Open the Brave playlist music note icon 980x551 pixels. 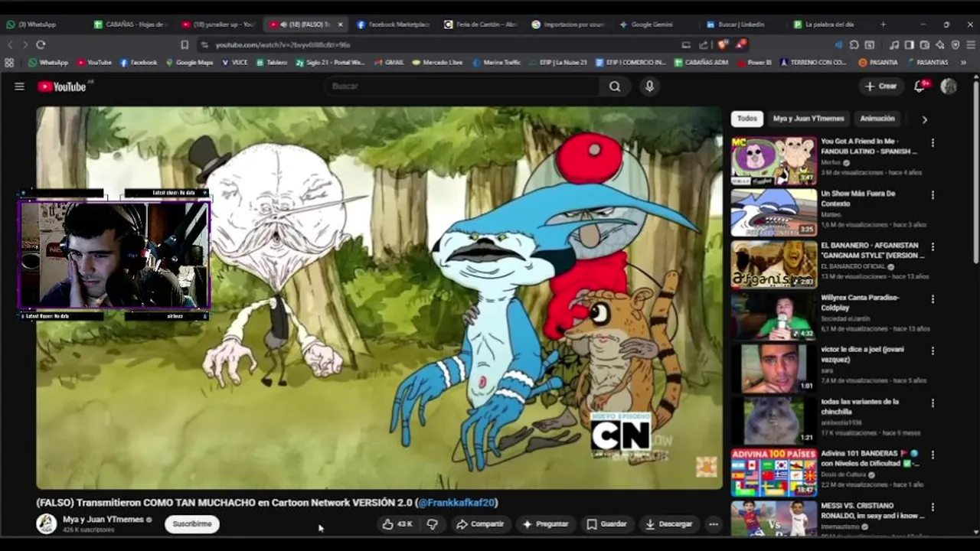tap(893, 45)
